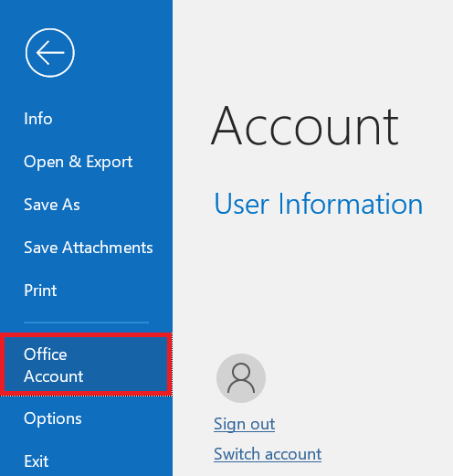Image resolution: width=453 pixels, height=476 pixels.
Task: Choose Save As from the backstage menu
Action: coord(52,205)
